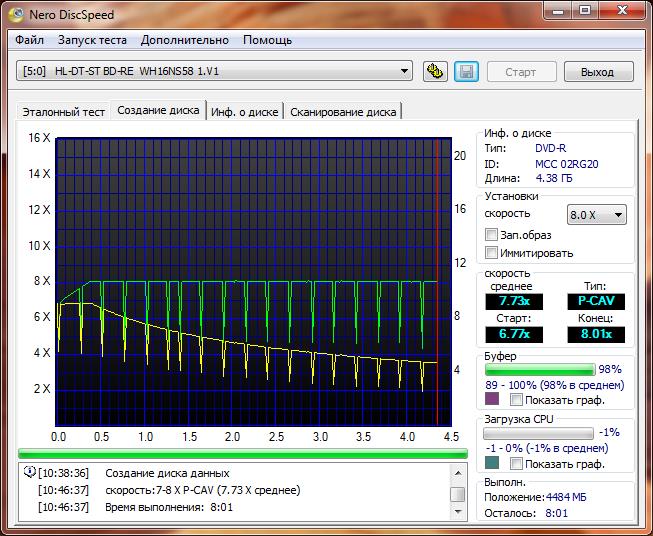
Task: Click the purple buffer graph color swatch
Action: [x=491, y=399]
